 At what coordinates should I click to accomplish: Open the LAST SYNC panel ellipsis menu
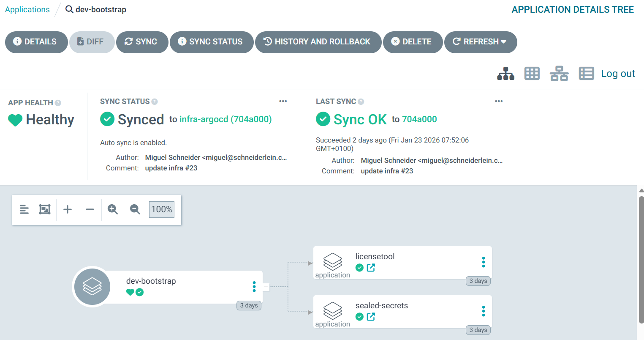tap(499, 101)
